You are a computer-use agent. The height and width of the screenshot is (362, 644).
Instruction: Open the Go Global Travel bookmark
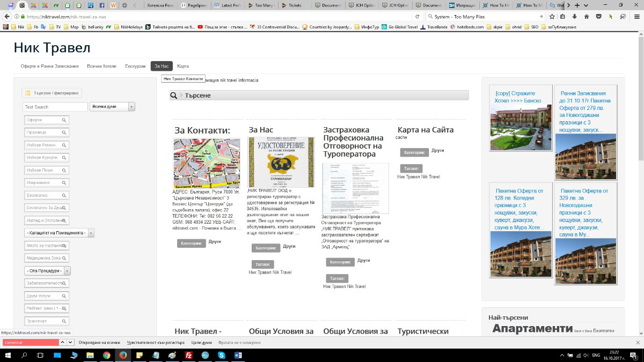(399, 27)
